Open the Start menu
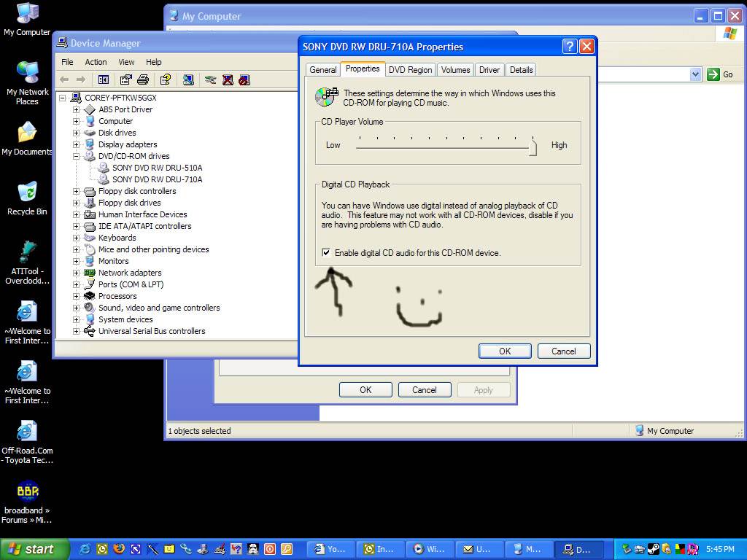 tap(34, 549)
